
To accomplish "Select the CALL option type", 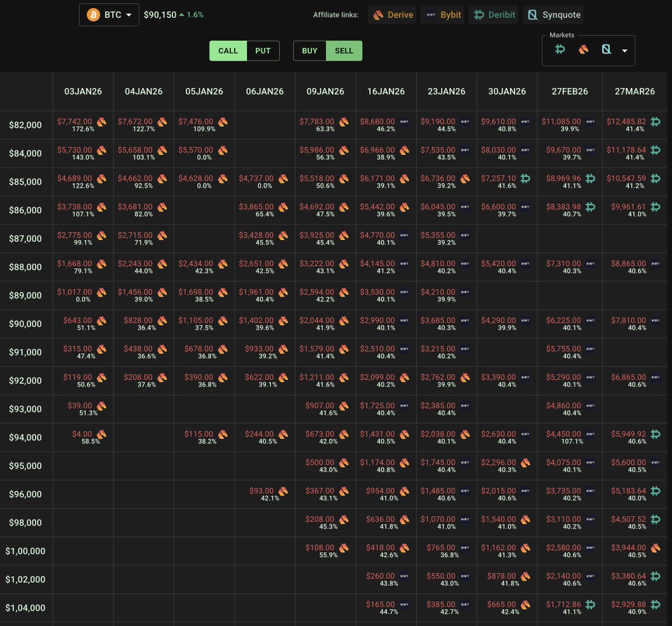I will pos(228,50).
